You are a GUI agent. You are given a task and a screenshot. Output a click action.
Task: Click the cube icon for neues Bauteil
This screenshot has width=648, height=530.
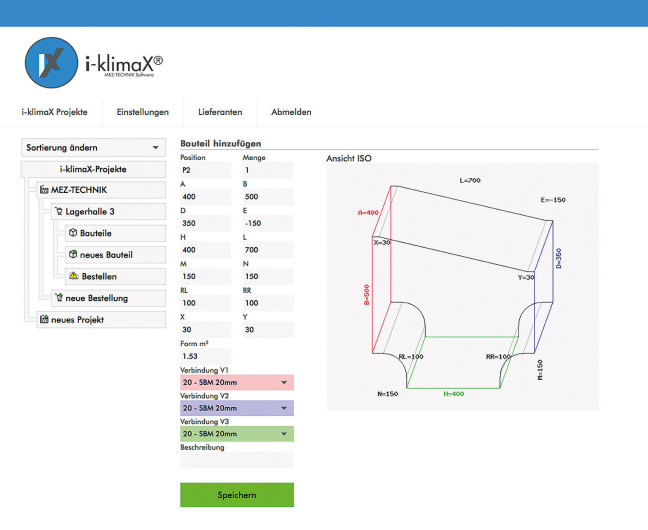pyautogui.click(x=73, y=255)
